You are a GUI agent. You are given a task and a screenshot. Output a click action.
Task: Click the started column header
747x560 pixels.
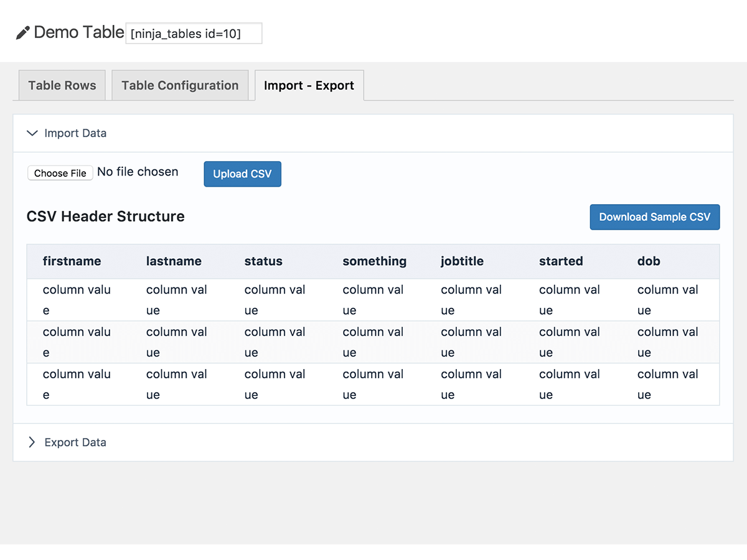click(x=561, y=261)
